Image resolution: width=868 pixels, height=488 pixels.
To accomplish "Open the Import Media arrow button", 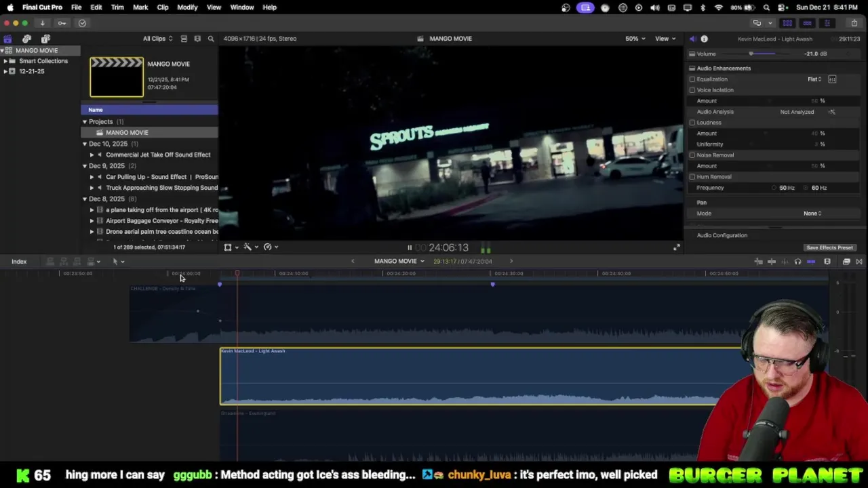I will click(42, 23).
